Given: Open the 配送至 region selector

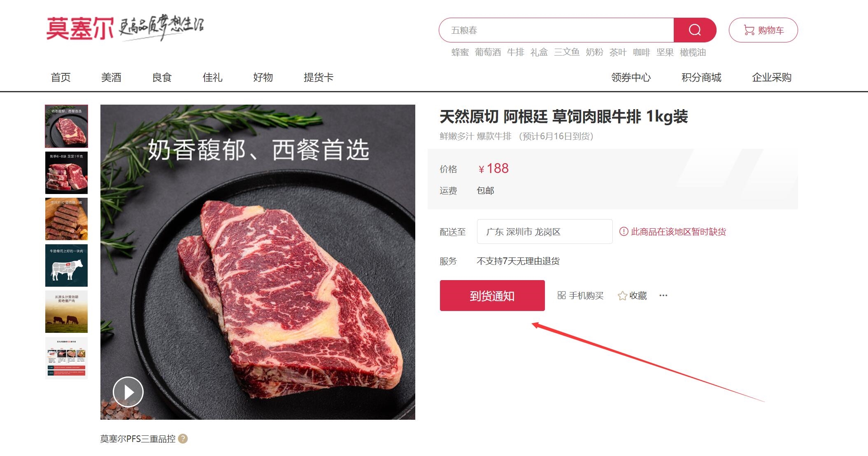Looking at the screenshot, I should coord(545,232).
